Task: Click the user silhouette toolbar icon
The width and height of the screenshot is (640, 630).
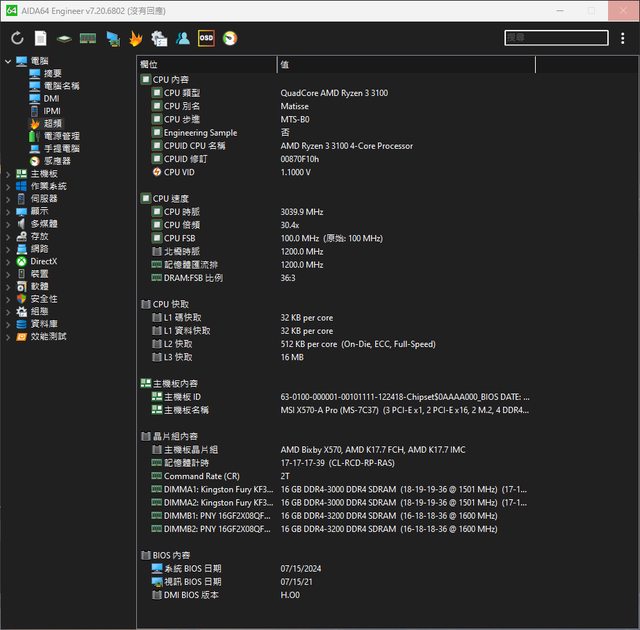Action: pos(183,38)
